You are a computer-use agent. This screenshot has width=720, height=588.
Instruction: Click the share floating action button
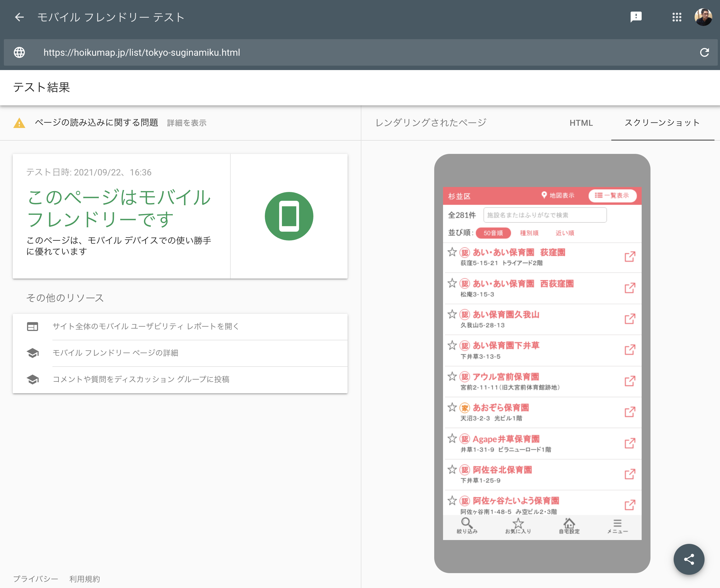pyautogui.click(x=689, y=559)
